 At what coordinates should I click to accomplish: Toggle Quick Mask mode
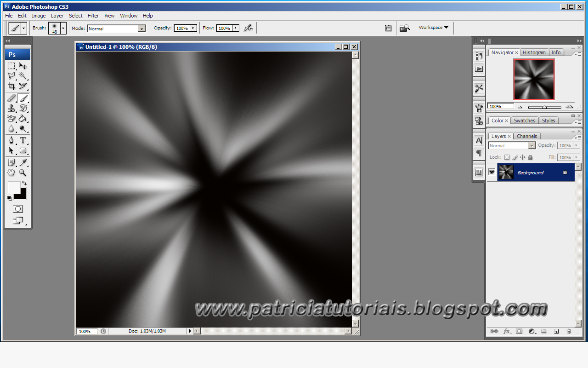[x=17, y=209]
